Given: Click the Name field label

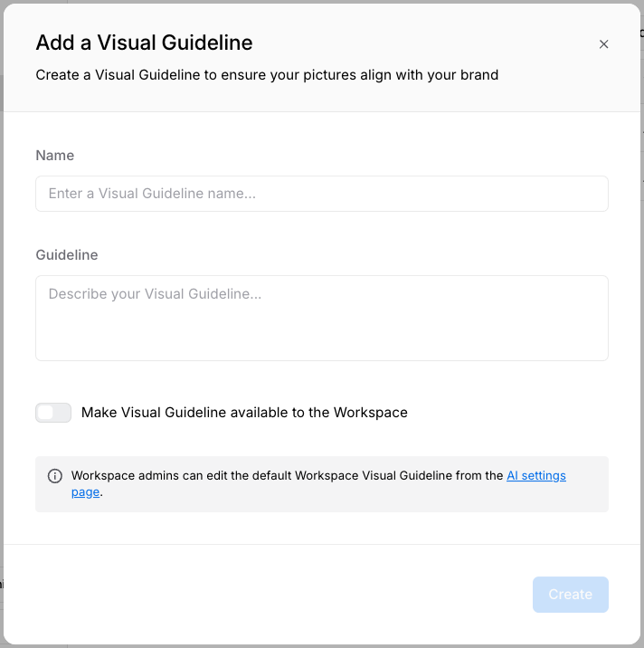Looking at the screenshot, I should click(x=55, y=156).
